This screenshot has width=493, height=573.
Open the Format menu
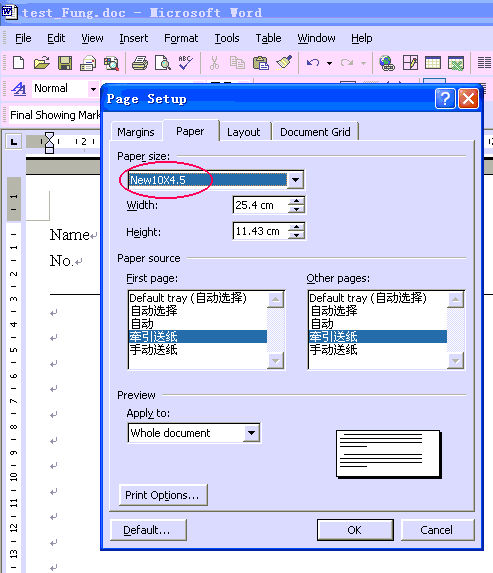181,38
